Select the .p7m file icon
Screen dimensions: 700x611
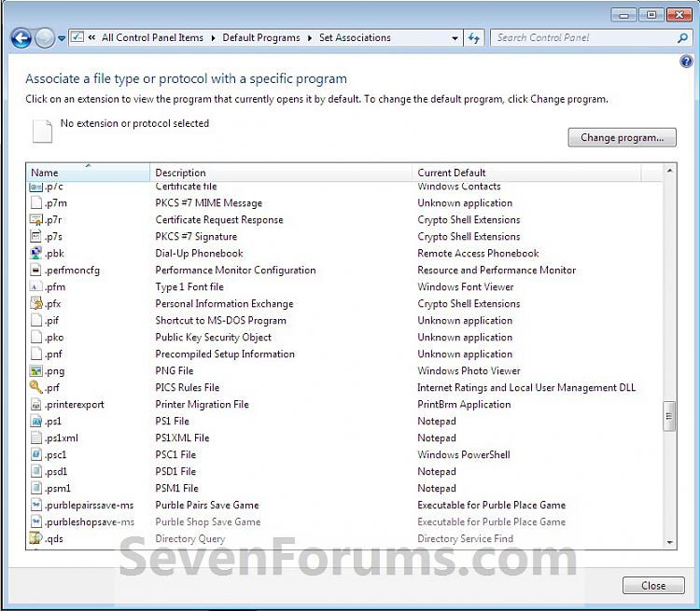[36, 202]
